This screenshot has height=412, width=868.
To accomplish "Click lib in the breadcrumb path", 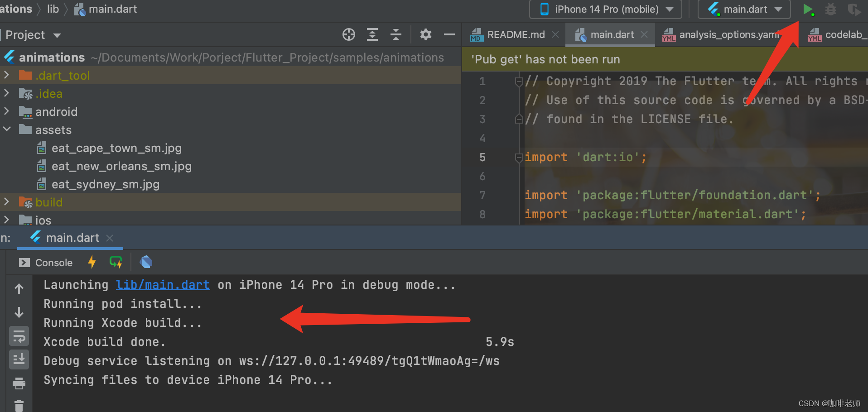I will pyautogui.click(x=53, y=9).
